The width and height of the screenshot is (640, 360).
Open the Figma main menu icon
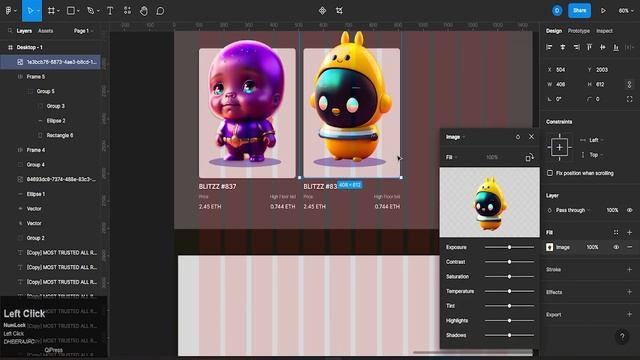8,11
